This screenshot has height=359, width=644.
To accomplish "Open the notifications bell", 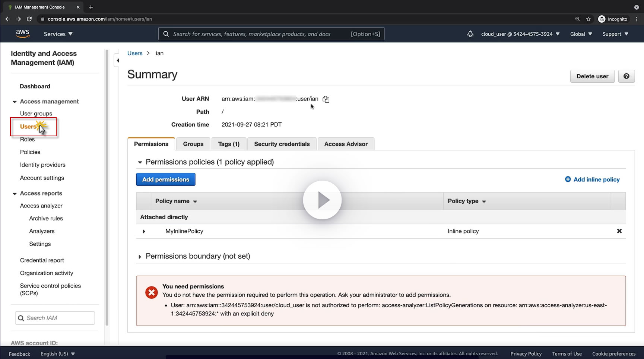I will [470, 34].
